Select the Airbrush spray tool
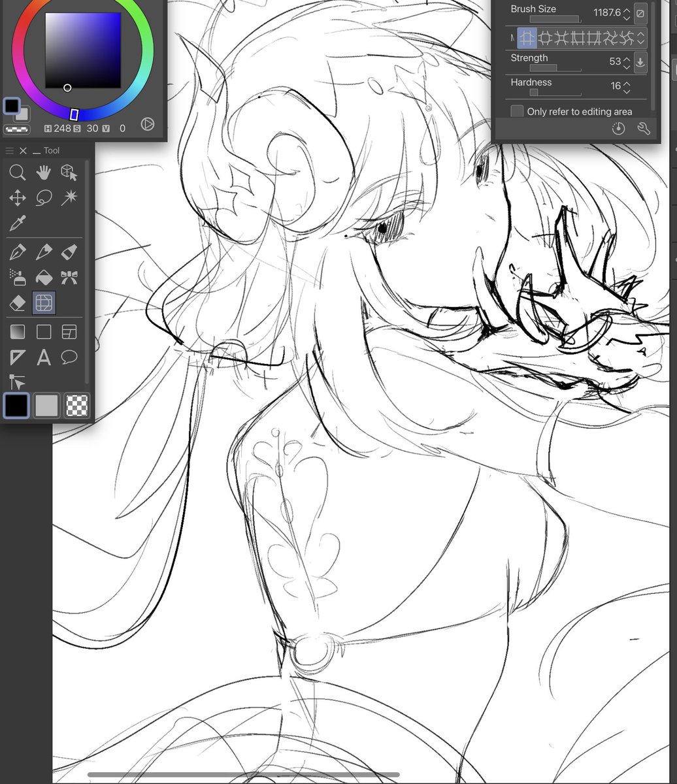Screen dimensions: 677x784 click(18, 277)
